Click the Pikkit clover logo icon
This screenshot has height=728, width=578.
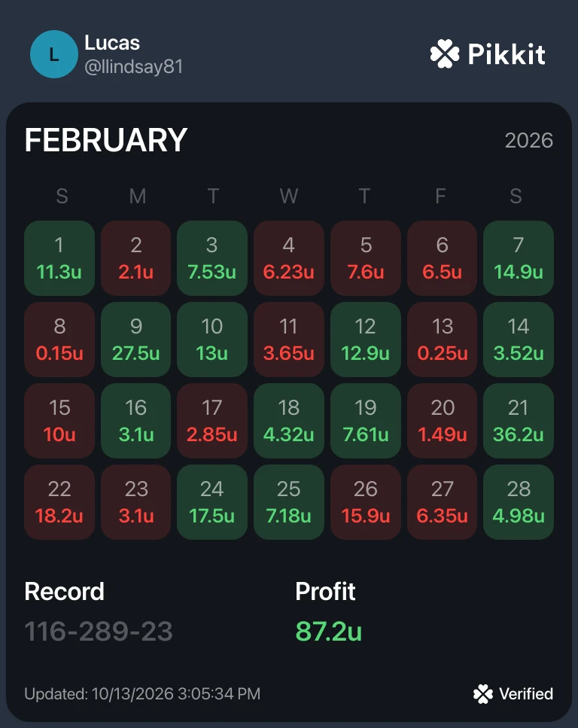[x=444, y=54]
